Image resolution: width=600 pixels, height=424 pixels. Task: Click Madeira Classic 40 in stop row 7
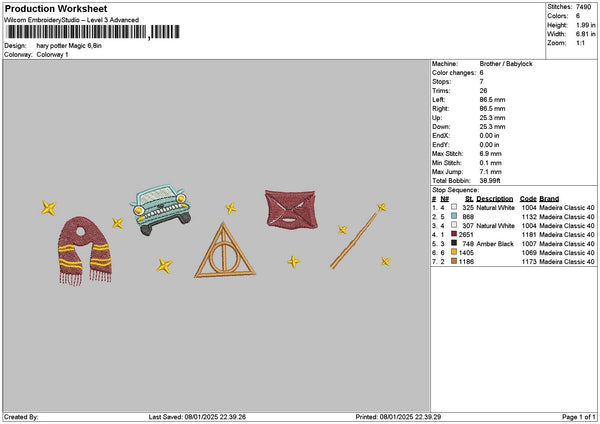click(567, 262)
